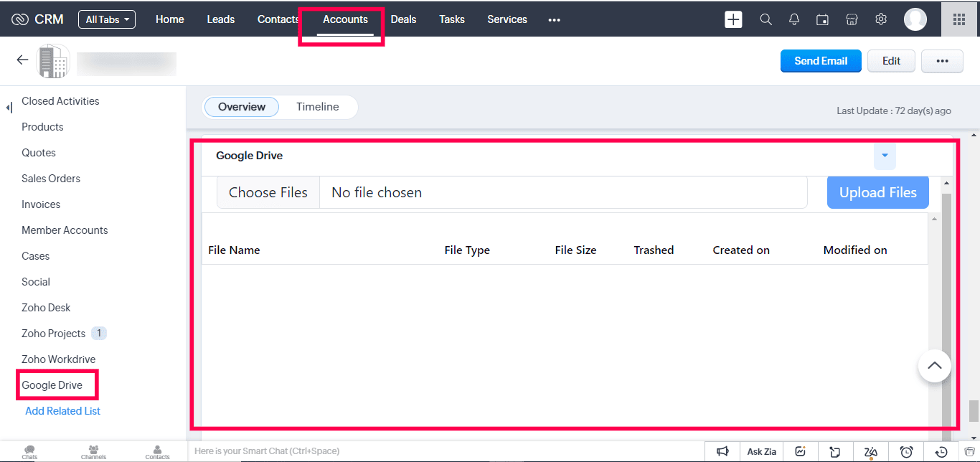The image size is (980, 462).
Task: Go to the Services tab
Action: (x=507, y=19)
